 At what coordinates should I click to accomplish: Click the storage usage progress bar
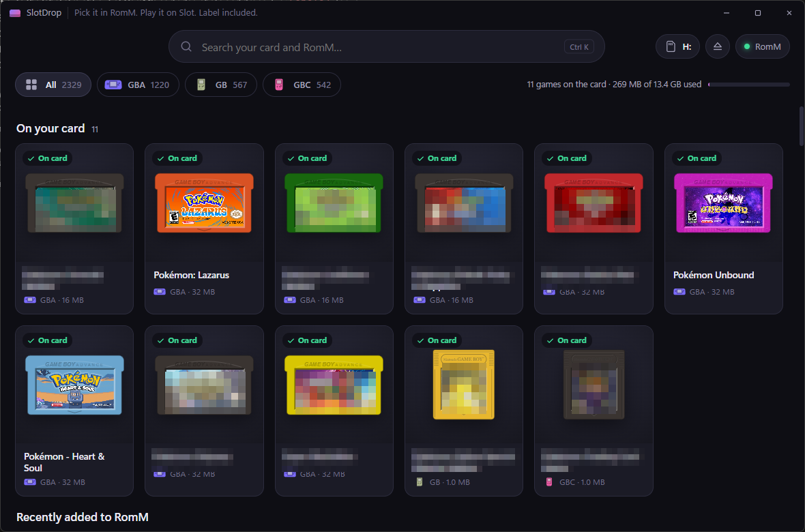(x=749, y=85)
